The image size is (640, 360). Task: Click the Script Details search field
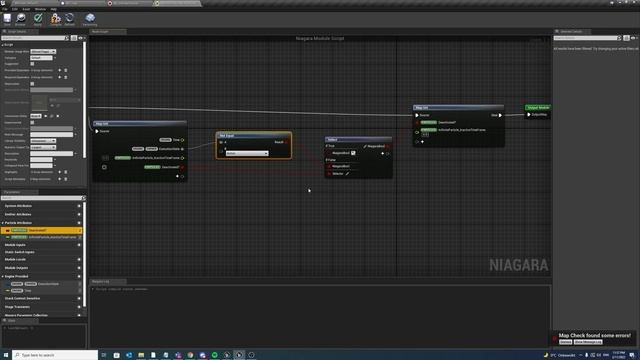point(35,38)
